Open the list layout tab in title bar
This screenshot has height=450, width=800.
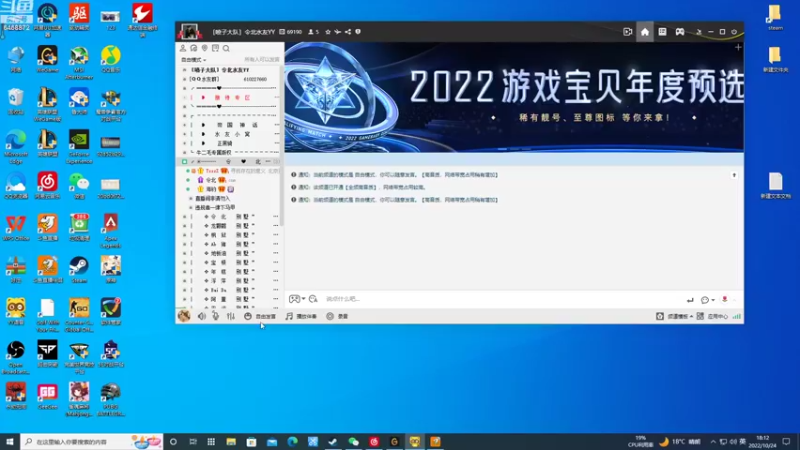662,32
